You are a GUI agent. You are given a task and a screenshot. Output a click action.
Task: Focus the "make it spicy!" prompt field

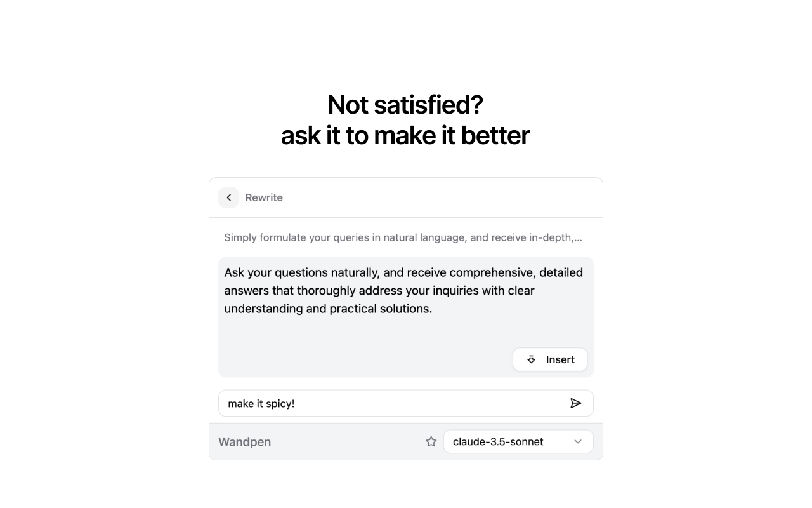coord(406,403)
